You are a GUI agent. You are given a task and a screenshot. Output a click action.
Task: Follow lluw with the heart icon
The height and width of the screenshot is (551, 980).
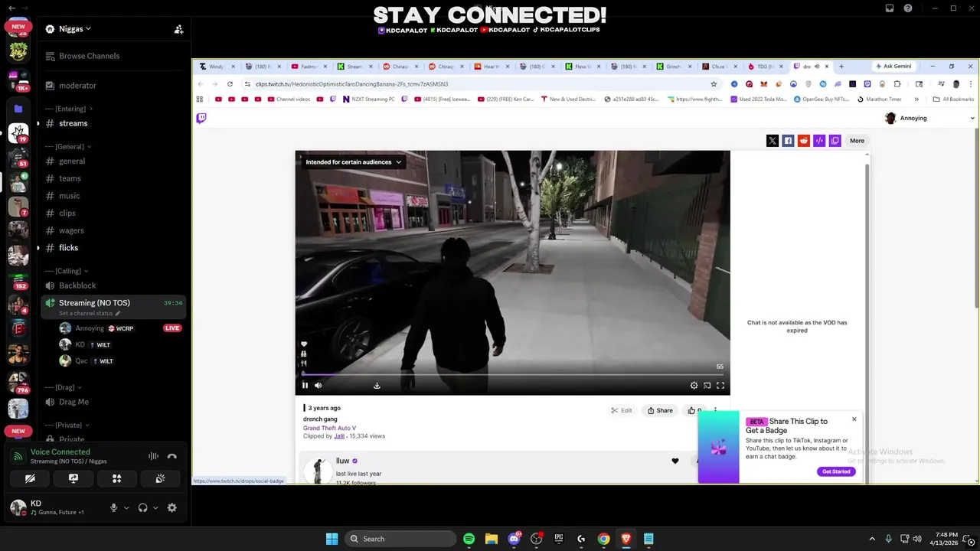(x=675, y=461)
